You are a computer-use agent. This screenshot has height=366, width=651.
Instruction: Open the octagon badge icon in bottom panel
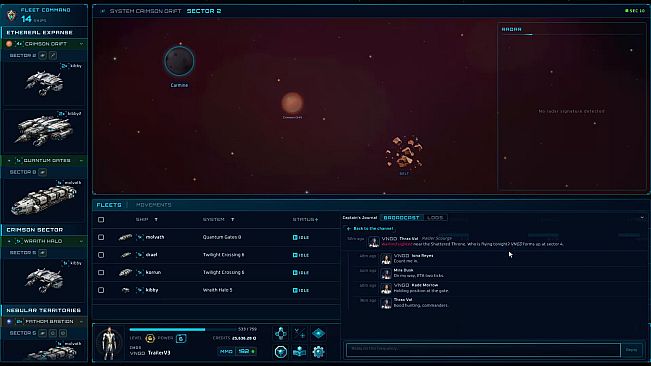281,352
